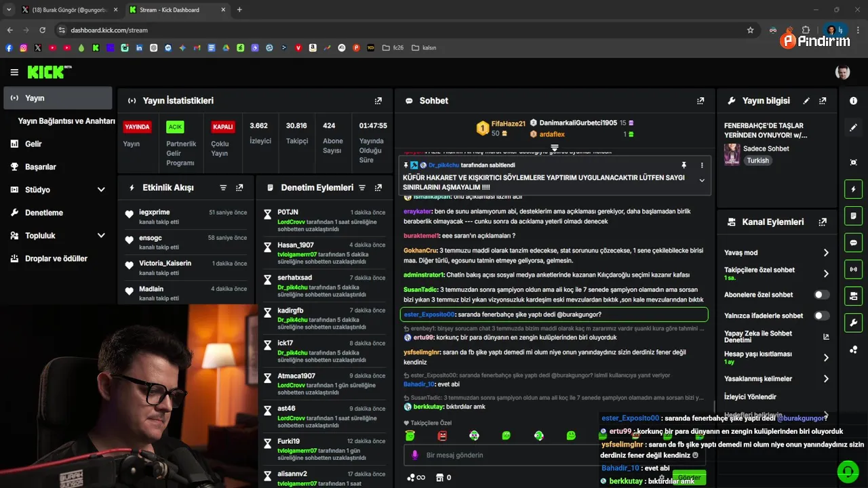Open the three-dot menu on the pinned message
Viewport: 868px width, 488px height.
pyautogui.click(x=702, y=165)
